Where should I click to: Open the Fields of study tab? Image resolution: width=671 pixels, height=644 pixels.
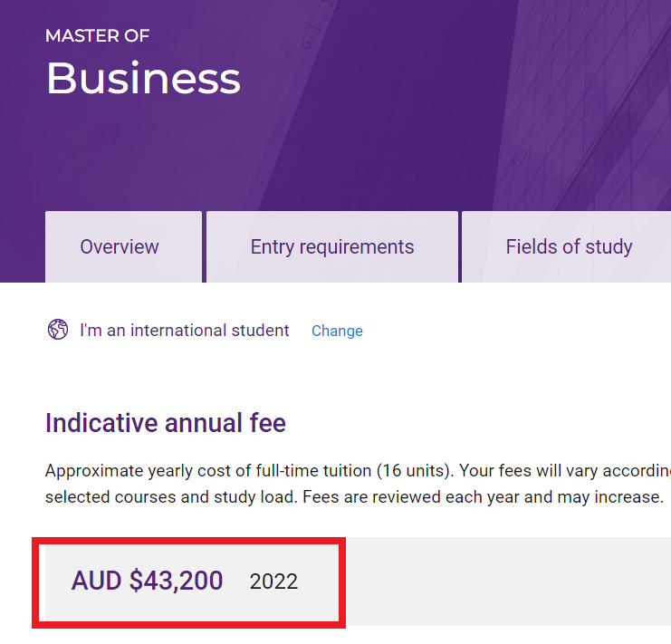click(x=567, y=246)
